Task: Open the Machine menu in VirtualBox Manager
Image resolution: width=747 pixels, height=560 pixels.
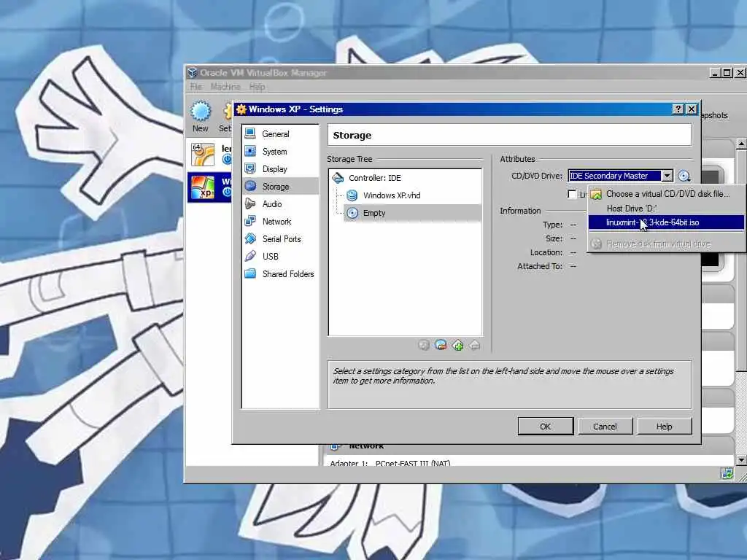Action: (x=225, y=87)
